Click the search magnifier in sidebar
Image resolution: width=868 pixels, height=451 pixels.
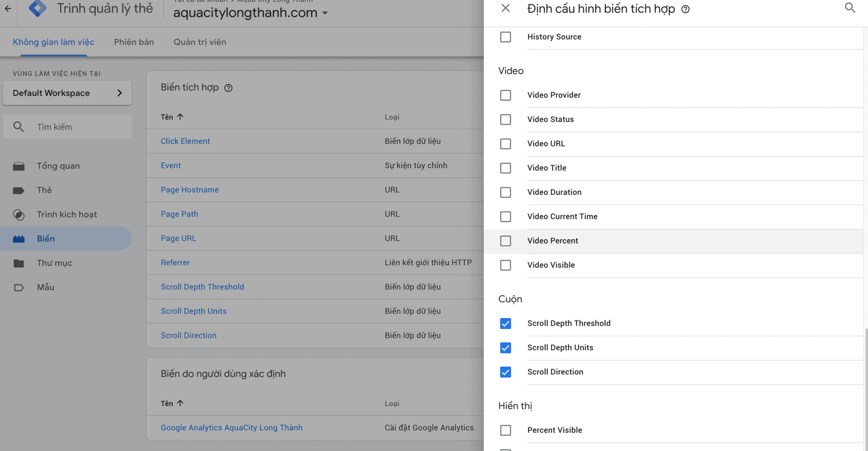pos(19,127)
